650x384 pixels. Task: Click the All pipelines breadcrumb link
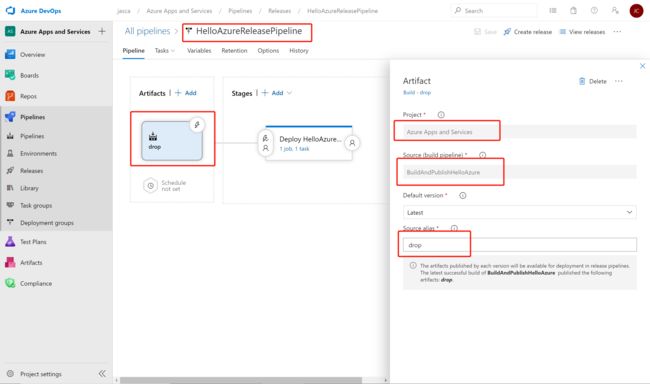click(147, 31)
